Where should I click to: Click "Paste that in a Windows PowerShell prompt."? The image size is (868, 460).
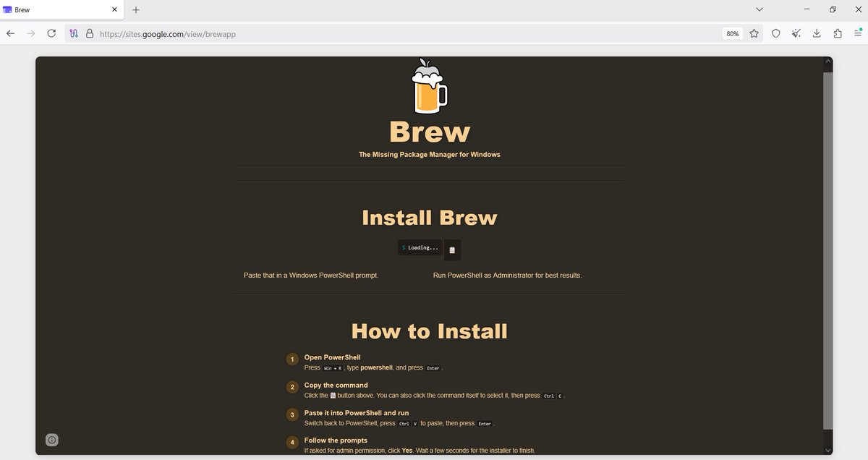click(x=311, y=276)
